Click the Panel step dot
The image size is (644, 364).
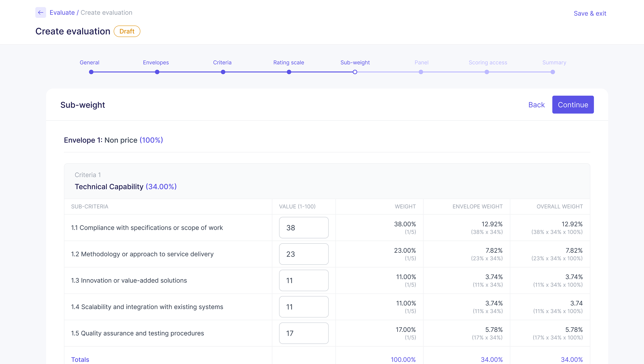[421, 72]
